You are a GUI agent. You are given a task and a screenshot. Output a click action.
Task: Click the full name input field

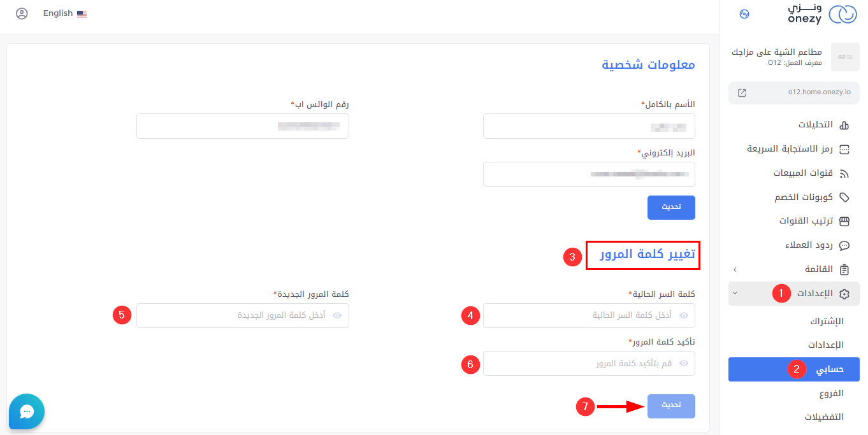(x=588, y=126)
